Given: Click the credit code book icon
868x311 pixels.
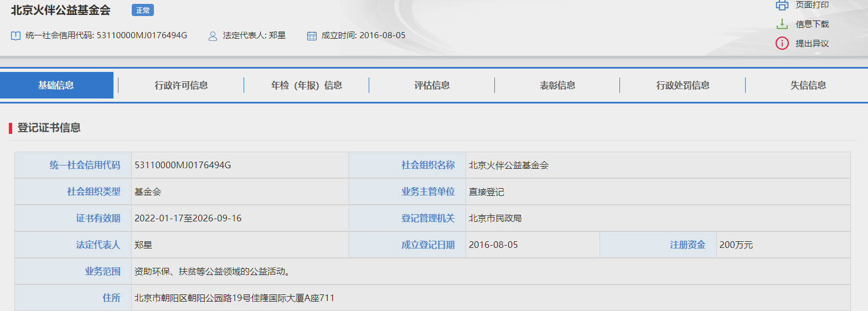Looking at the screenshot, I should (15, 35).
